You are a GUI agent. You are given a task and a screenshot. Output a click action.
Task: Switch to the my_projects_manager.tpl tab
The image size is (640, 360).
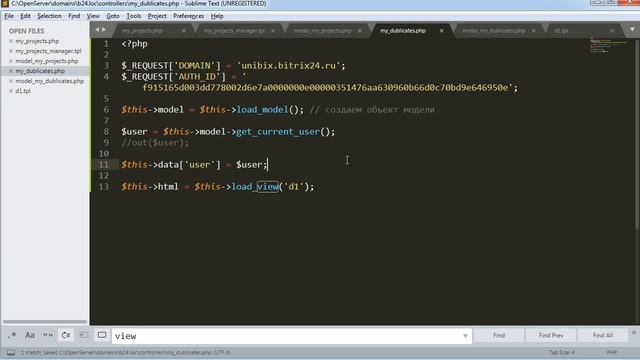pyautogui.click(x=234, y=31)
